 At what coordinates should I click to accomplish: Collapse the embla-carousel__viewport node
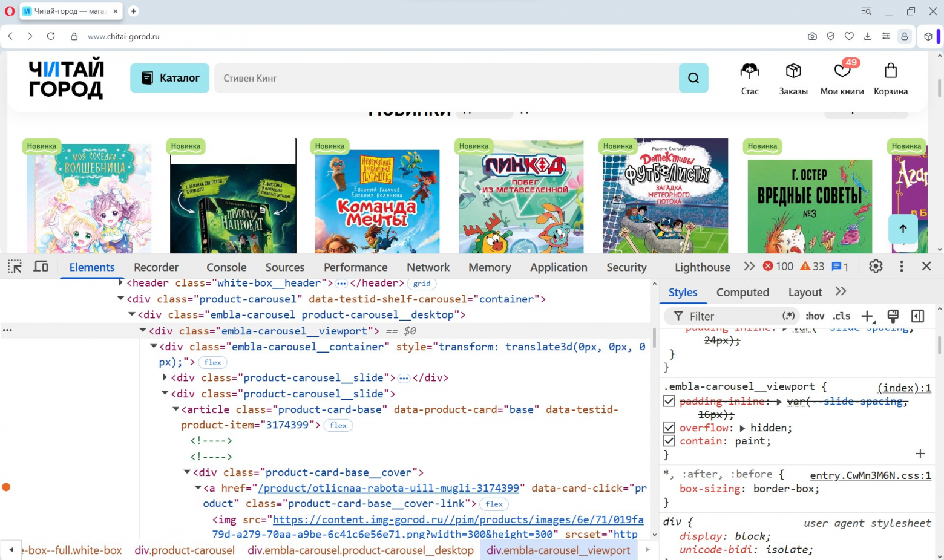pos(143,331)
